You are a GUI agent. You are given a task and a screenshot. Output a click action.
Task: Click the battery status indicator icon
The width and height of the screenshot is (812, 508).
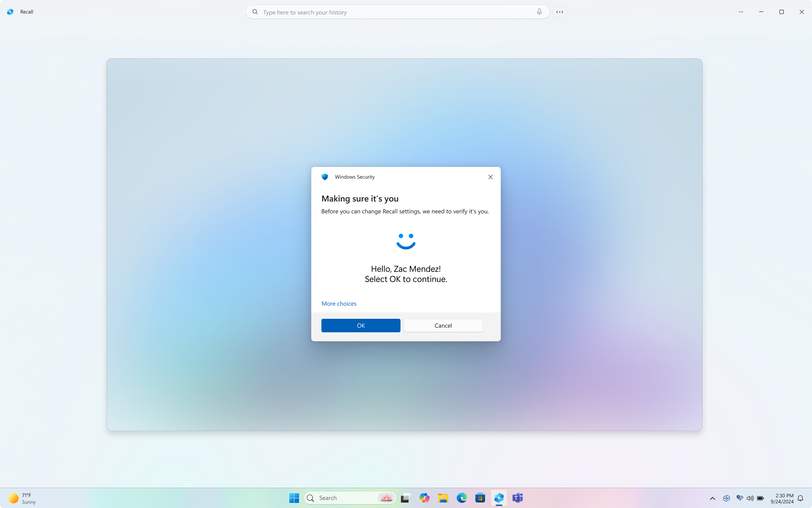click(761, 498)
